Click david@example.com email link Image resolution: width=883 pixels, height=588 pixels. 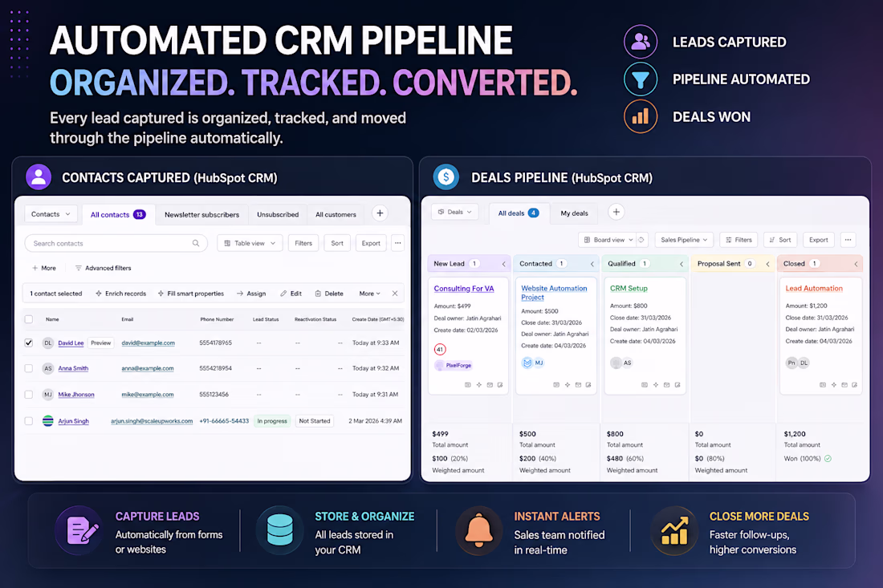click(149, 343)
